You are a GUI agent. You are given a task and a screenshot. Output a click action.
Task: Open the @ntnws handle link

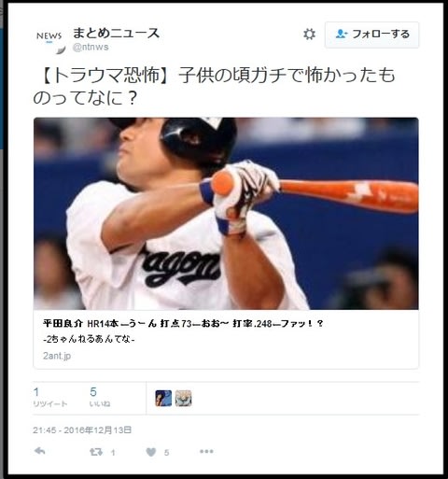point(91,47)
